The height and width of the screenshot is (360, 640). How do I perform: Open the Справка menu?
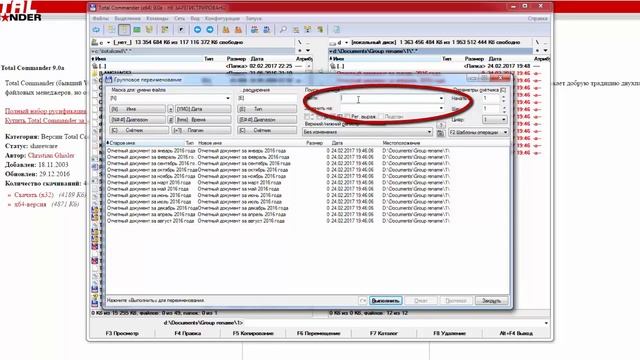(537, 18)
